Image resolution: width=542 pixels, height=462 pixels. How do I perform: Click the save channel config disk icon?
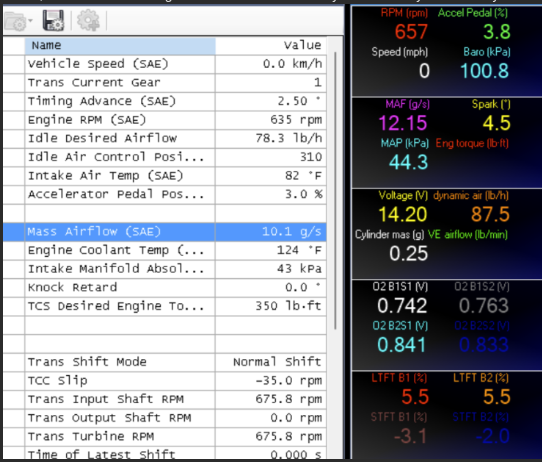pyautogui.click(x=53, y=20)
